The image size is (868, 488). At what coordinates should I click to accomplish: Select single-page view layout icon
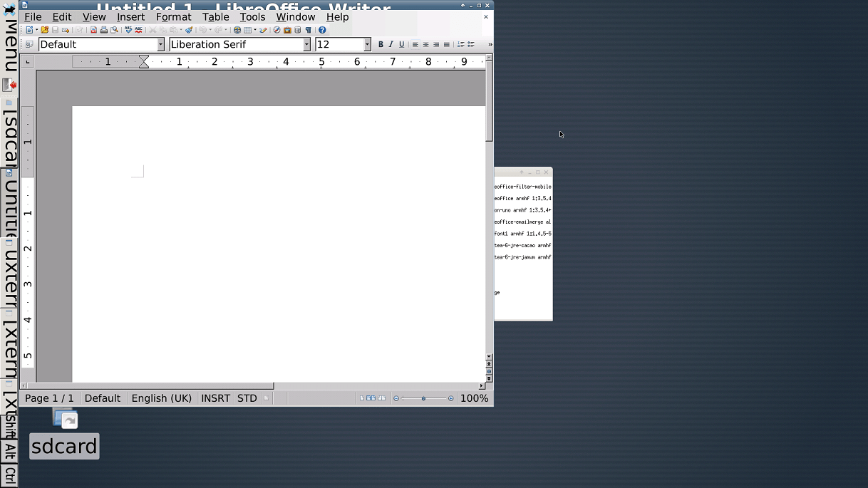(x=362, y=398)
